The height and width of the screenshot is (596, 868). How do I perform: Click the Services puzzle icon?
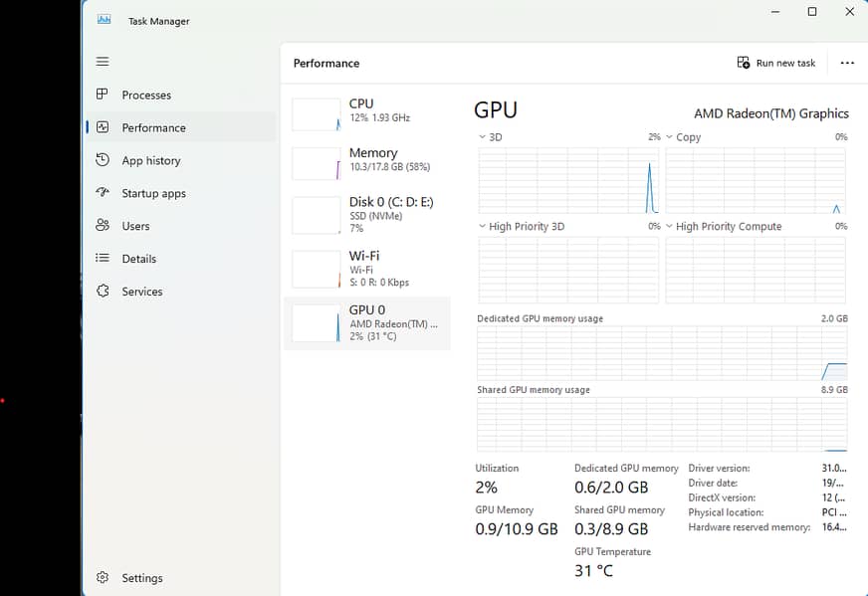(103, 292)
